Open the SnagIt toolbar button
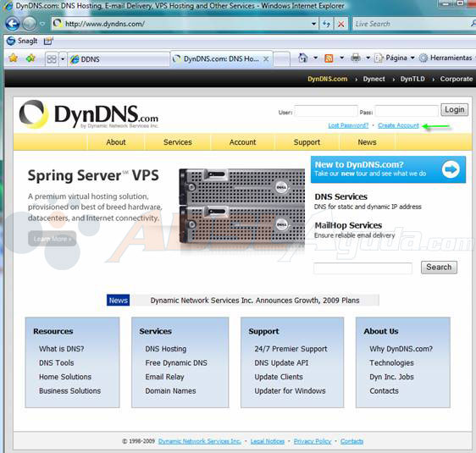476x453 pixels. 22,41
